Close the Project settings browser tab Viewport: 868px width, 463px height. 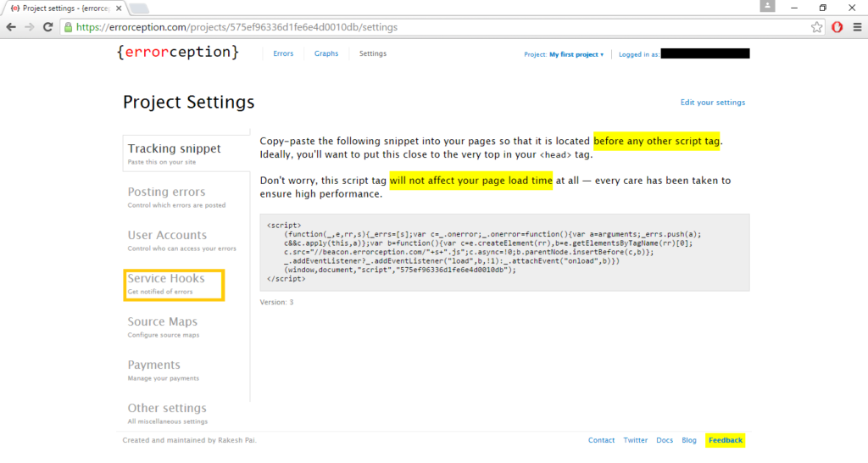[116, 8]
